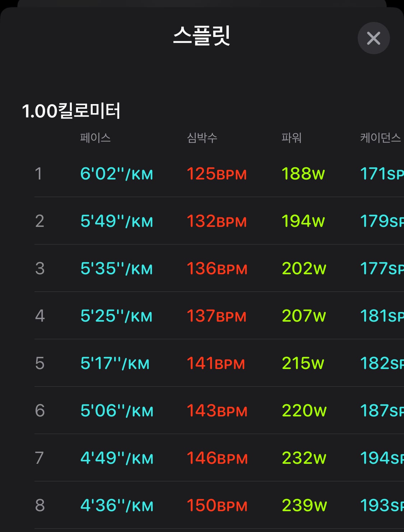Tap cadence value 182 in split 5
The width and height of the screenshot is (404, 532).
tap(382, 363)
